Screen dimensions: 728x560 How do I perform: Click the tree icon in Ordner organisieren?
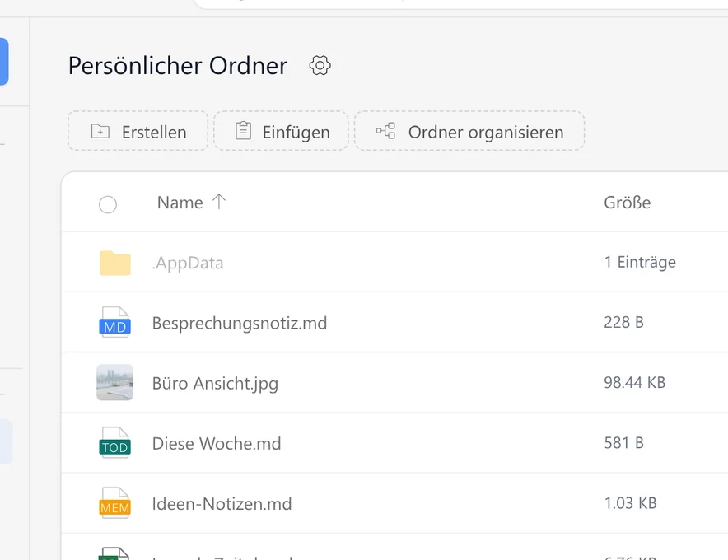[x=385, y=131]
